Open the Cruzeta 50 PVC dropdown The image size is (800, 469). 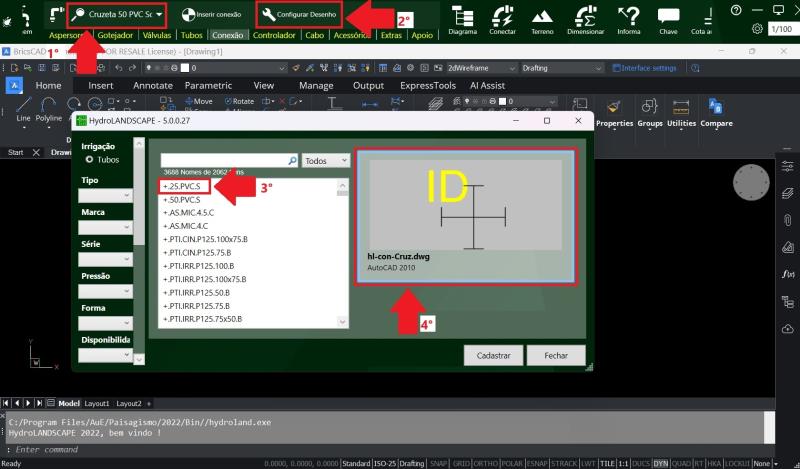117,14
